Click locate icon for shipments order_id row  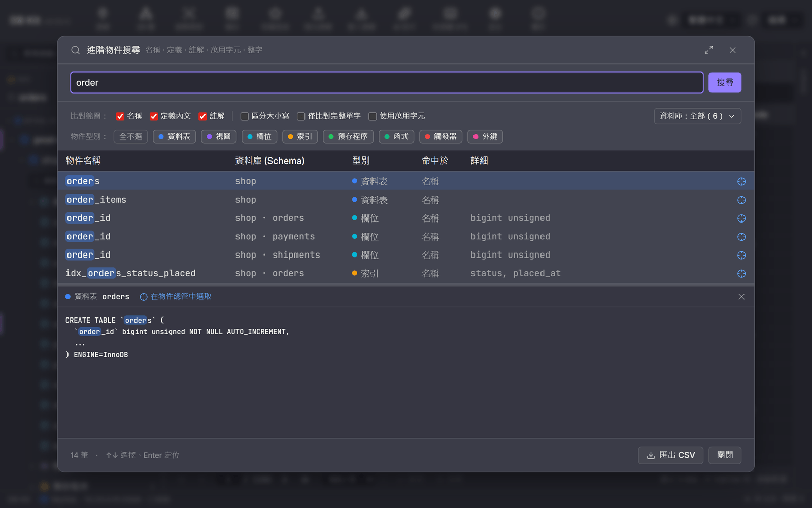click(741, 255)
